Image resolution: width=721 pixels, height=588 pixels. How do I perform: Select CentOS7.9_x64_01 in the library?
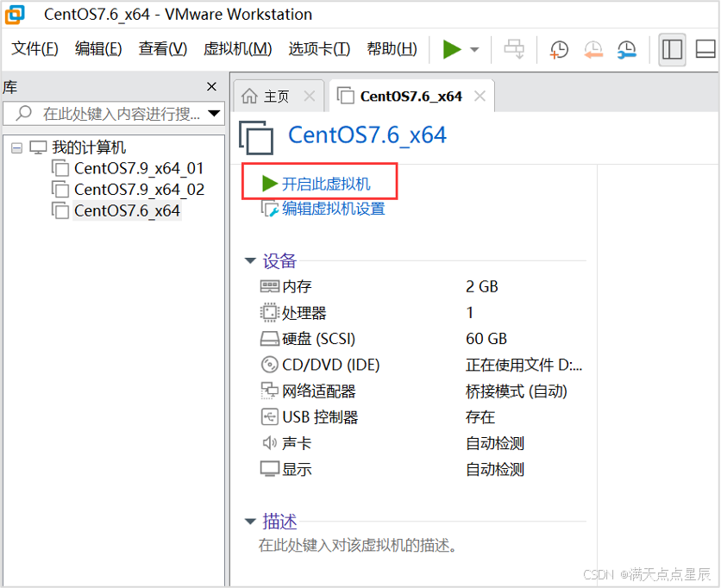[x=138, y=168]
